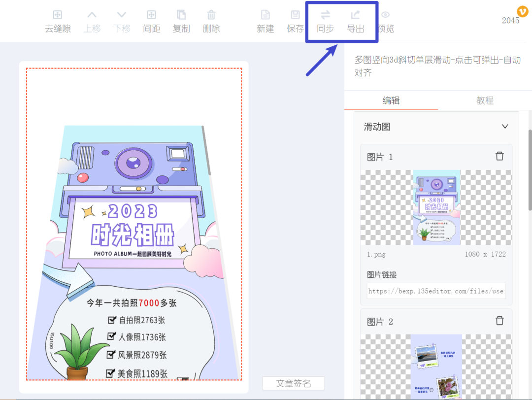Screen dimensions: 532x400
Task: Duplicate element with 复制
Action: 181,22
